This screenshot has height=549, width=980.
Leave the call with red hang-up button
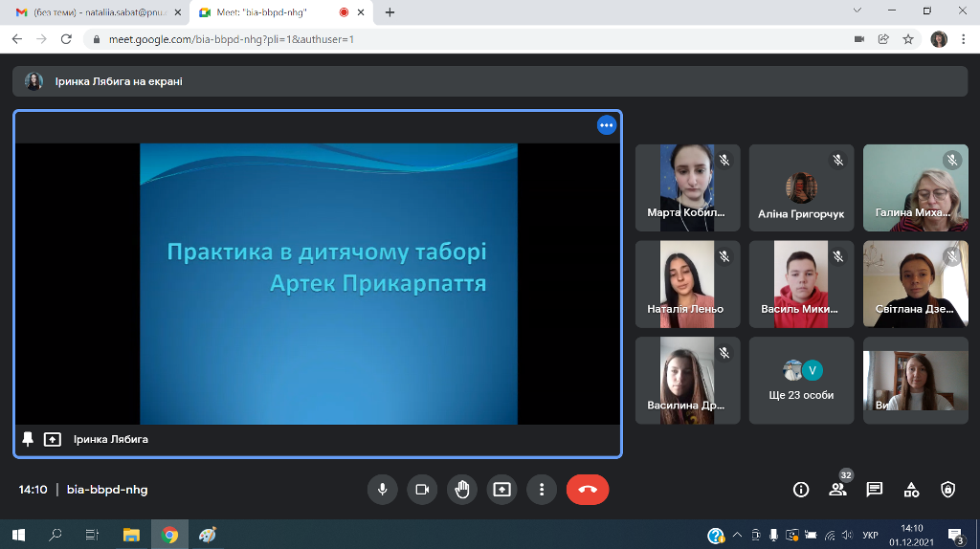[588, 490]
